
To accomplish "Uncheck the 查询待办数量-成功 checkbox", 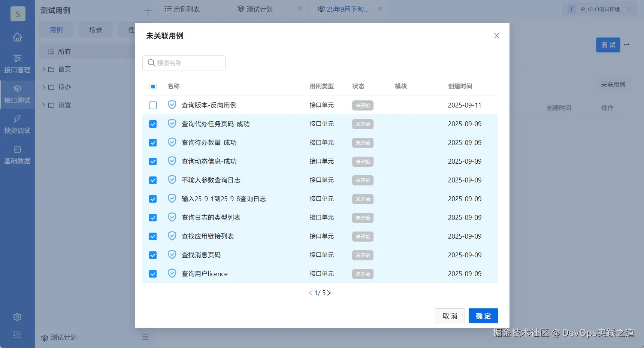I will [x=153, y=143].
